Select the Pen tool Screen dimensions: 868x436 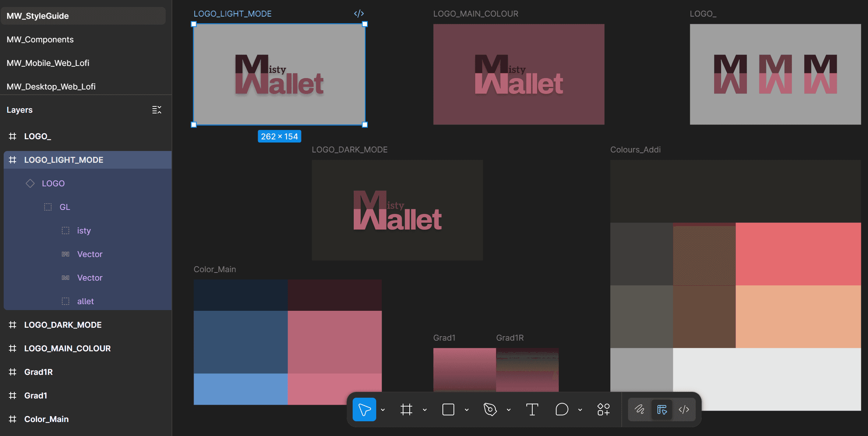(490, 409)
